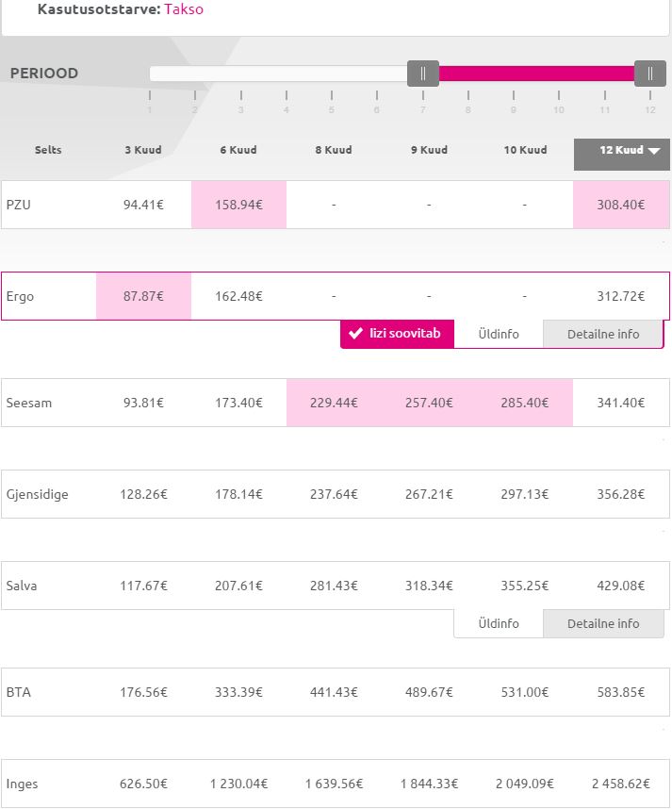
Task: Click the Selts column header
Action: (x=48, y=150)
